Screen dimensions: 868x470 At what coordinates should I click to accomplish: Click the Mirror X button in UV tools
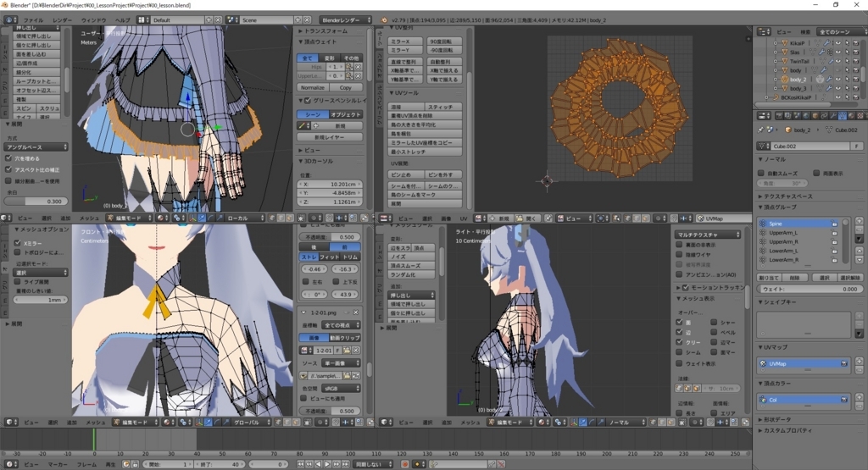(x=405, y=41)
